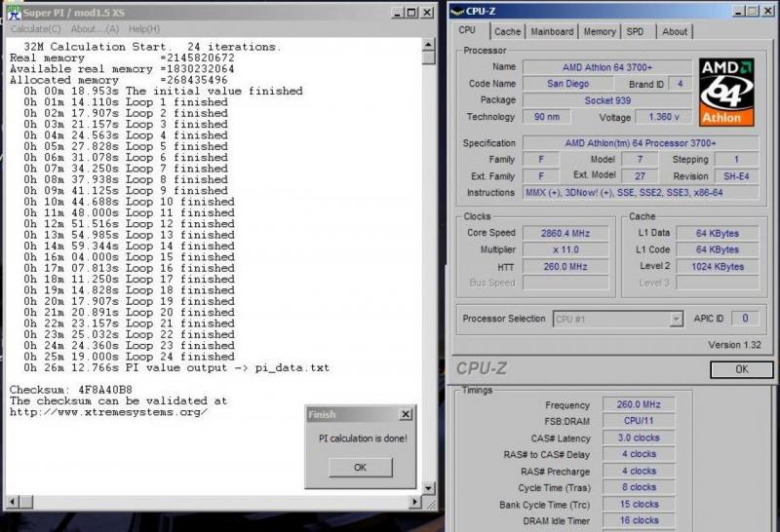Open the Calculate(C) menu in Super PI
Viewport: 780px width, 532px height.
36,29
